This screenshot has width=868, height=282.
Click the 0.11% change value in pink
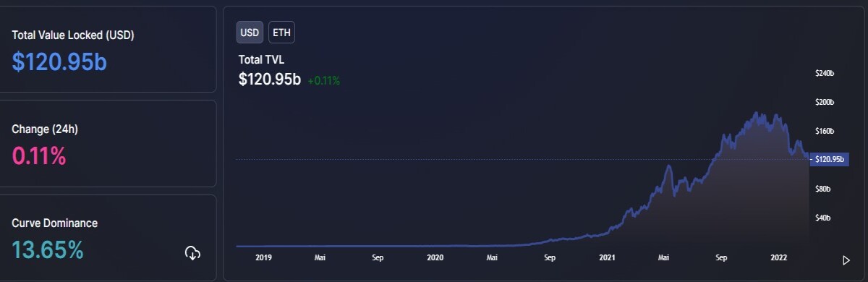(39, 155)
